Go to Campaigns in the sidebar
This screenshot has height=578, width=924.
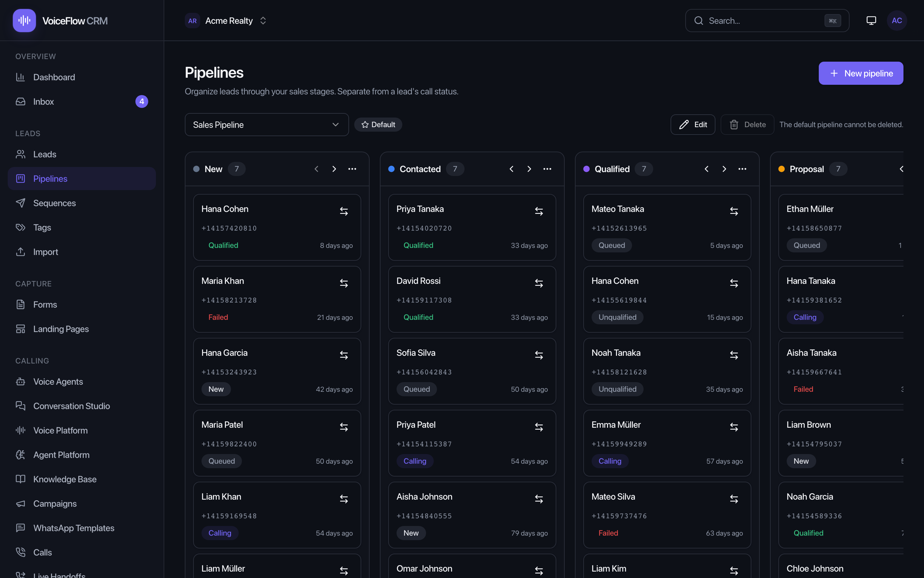[x=82, y=504]
